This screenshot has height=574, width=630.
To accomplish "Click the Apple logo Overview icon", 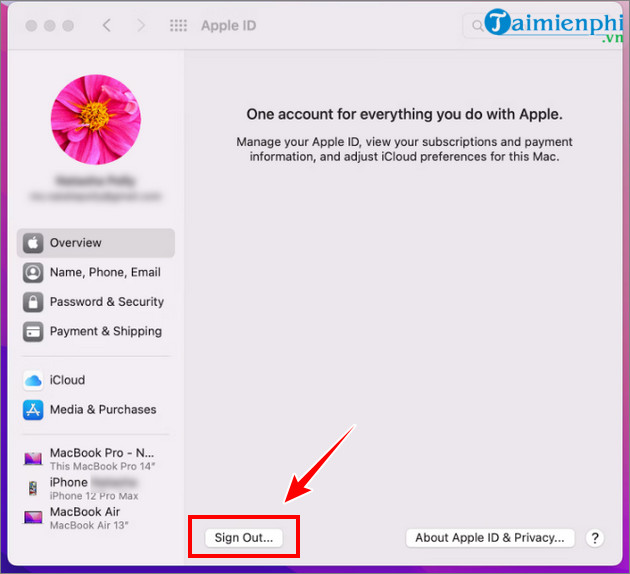I will coord(33,243).
